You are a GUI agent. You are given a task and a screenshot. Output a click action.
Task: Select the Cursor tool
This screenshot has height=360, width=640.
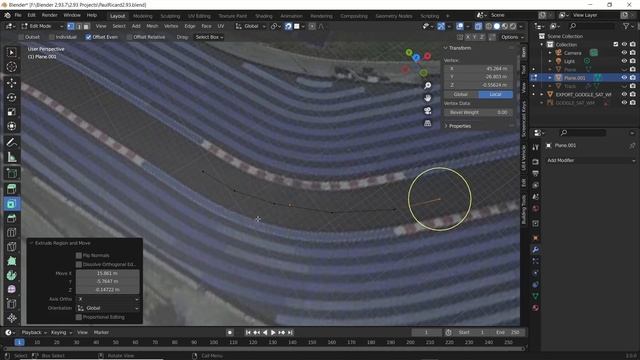[x=11, y=67]
